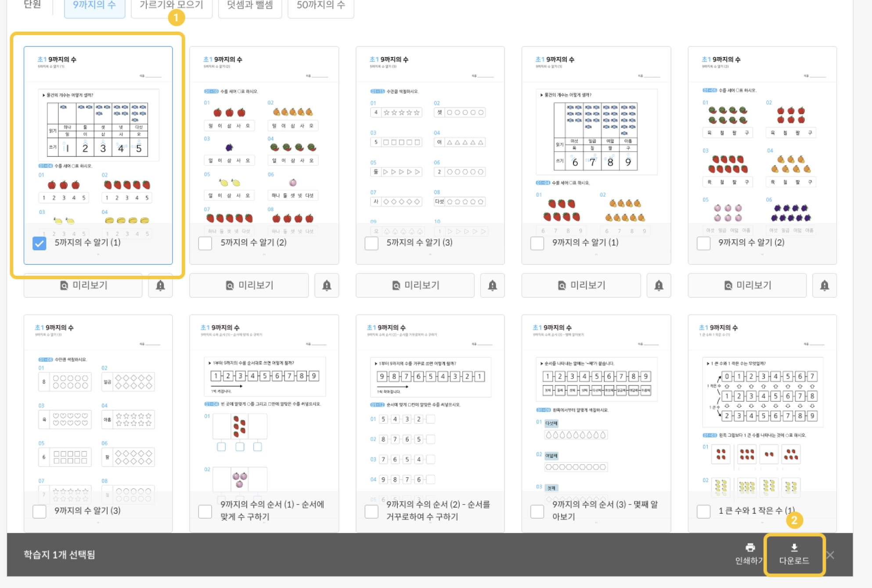Screen dimensions: 872x588
Task: Preview 9까지의 수 알기 (1) worksheet
Action: point(581,285)
